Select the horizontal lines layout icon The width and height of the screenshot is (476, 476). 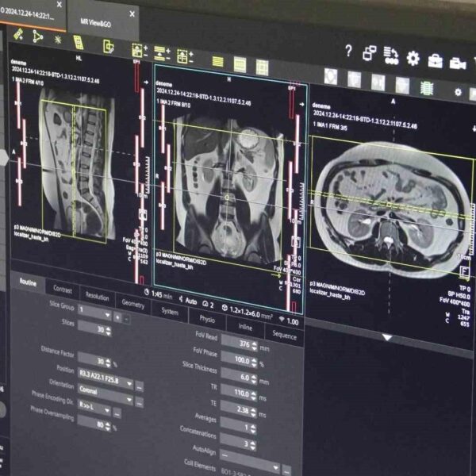point(217,61)
